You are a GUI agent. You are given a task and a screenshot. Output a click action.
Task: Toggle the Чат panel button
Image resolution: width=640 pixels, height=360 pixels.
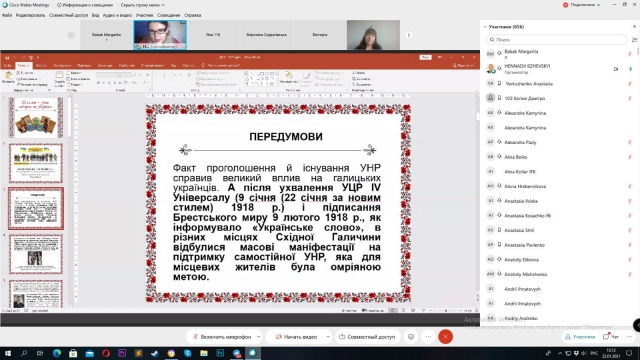pyautogui.click(x=611, y=337)
